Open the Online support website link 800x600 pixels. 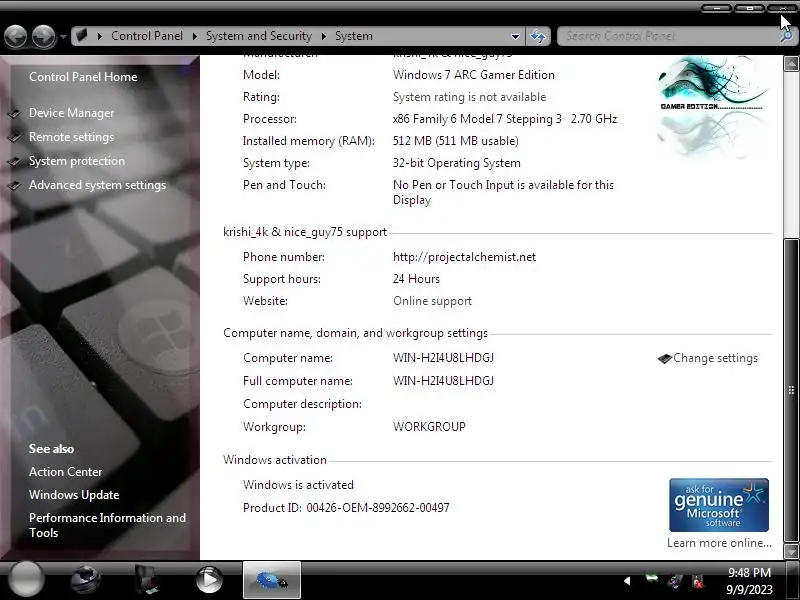[432, 301]
